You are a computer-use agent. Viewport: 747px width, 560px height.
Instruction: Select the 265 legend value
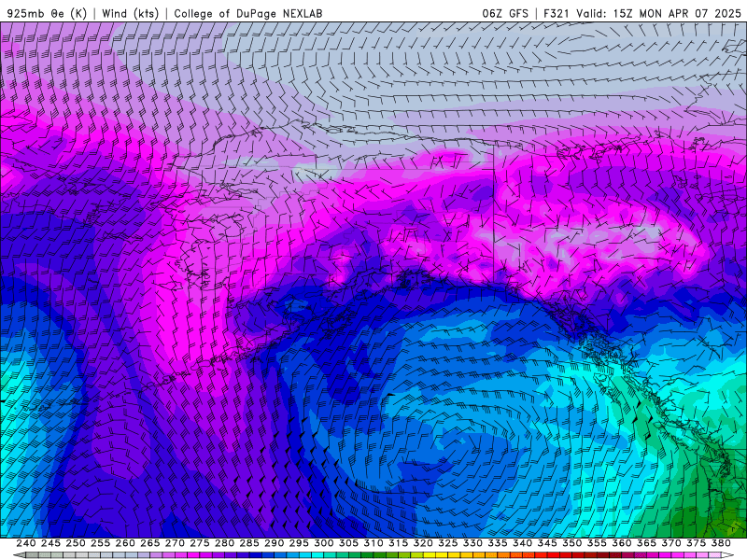click(x=149, y=543)
